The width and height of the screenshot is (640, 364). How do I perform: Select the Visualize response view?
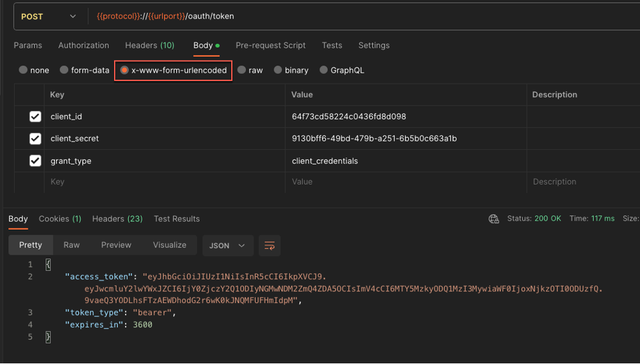click(170, 245)
